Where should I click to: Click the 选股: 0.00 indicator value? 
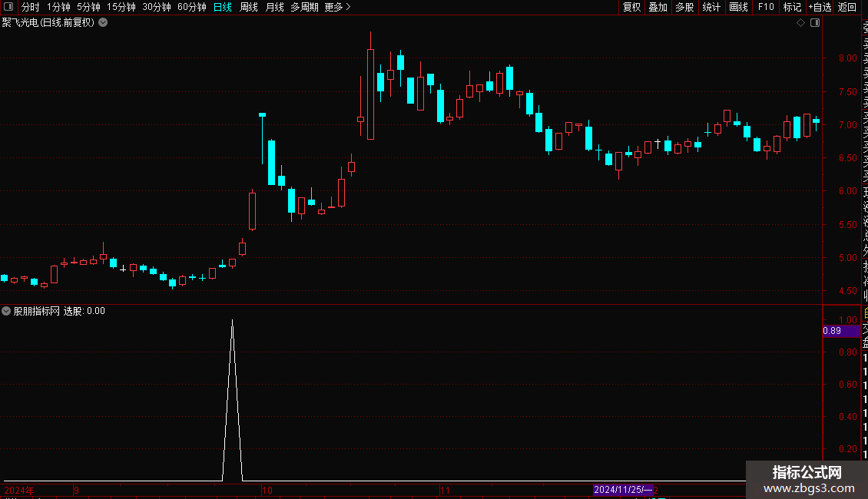(84, 311)
